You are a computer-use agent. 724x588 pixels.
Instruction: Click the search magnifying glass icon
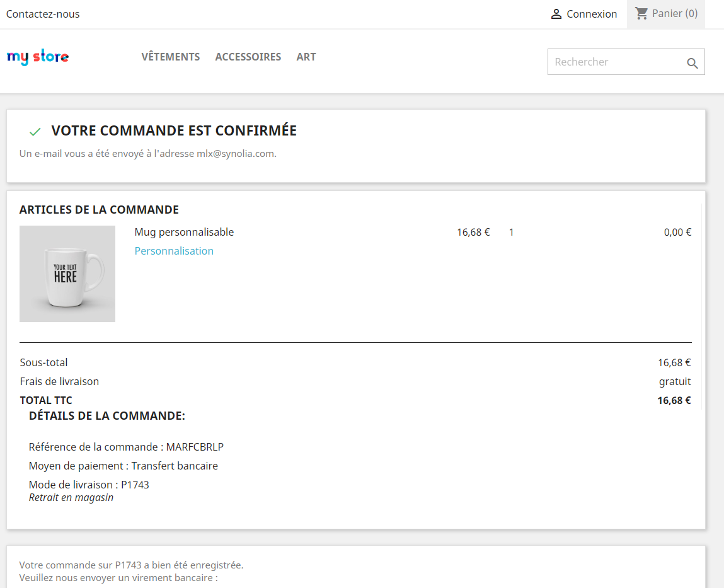[692, 62]
